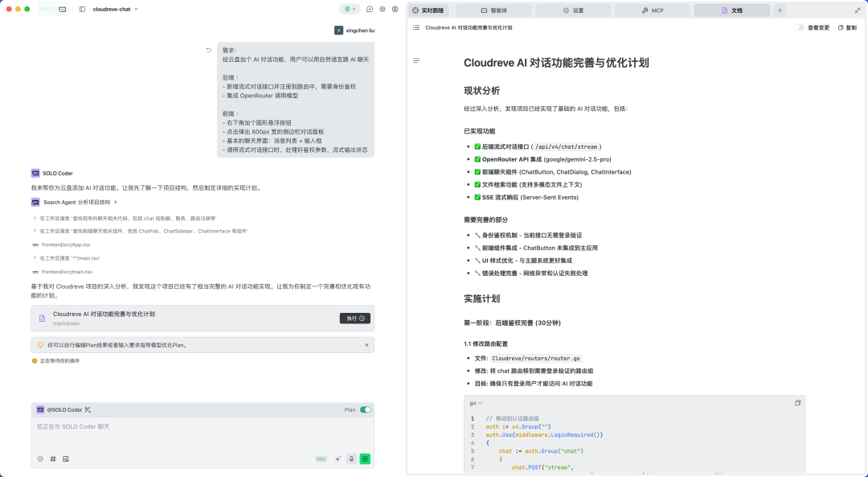Click the tools icon next to @SOLO Coder
This screenshot has width=868, height=477.
88,410
